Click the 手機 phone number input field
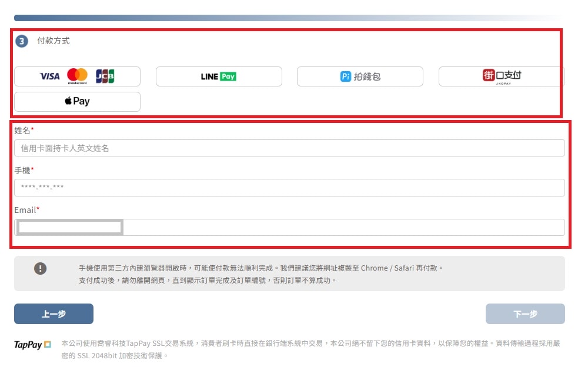Image resolution: width=588 pixels, height=370 pixels. 289,188
